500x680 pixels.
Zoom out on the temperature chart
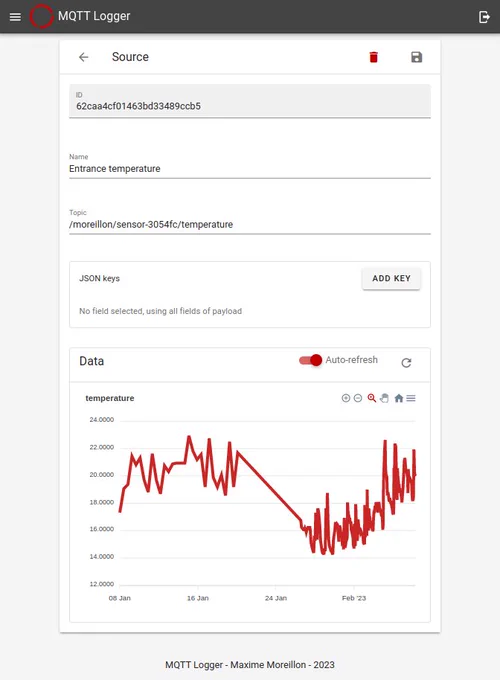(358, 398)
